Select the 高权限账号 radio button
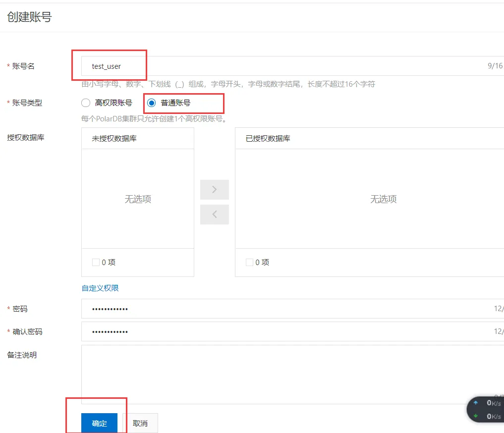Viewport: 504px width, 433px height. [x=86, y=103]
